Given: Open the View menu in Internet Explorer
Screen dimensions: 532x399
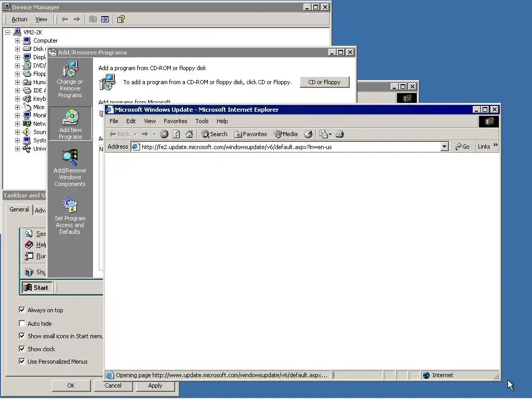Looking at the screenshot, I should [x=150, y=121].
